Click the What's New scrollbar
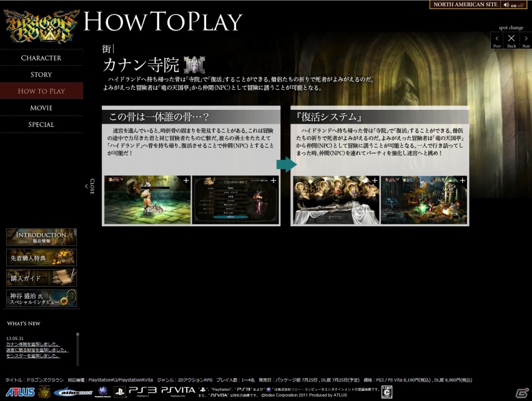This screenshot has width=532, height=401. pos(78,349)
